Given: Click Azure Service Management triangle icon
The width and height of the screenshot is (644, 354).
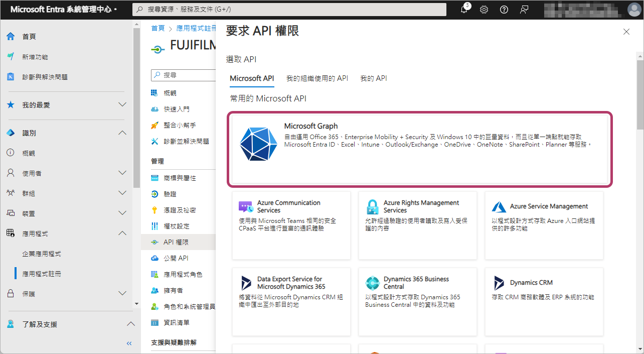Looking at the screenshot, I should pos(499,206).
